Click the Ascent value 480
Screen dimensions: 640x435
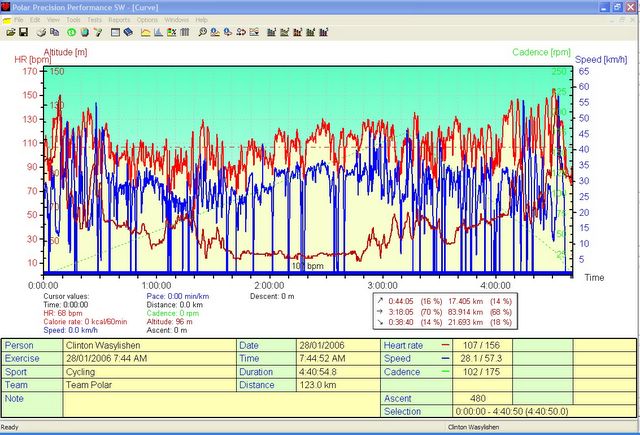click(x=482, y=398)
